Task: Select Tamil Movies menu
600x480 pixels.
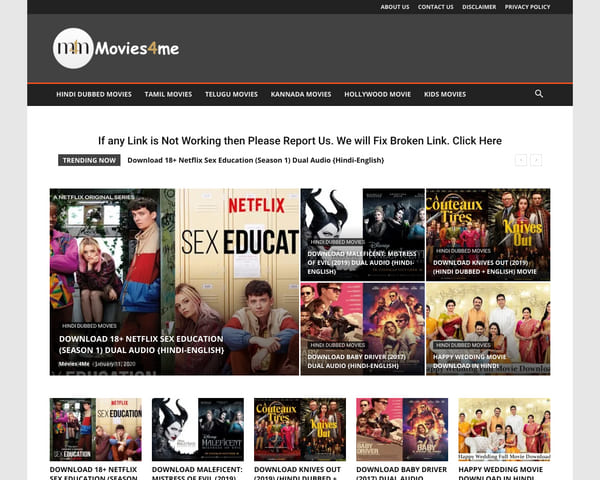Action: [x=168, y=94]
